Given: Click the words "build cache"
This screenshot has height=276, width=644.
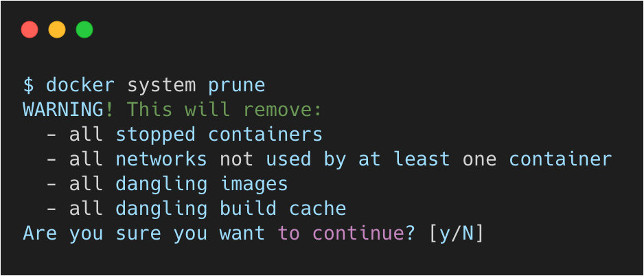Looking at the screenshot, I should pos(283,209).
